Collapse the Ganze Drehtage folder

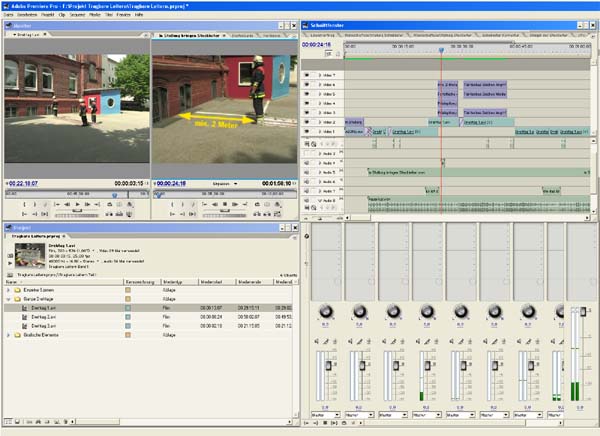coord(8,299)
